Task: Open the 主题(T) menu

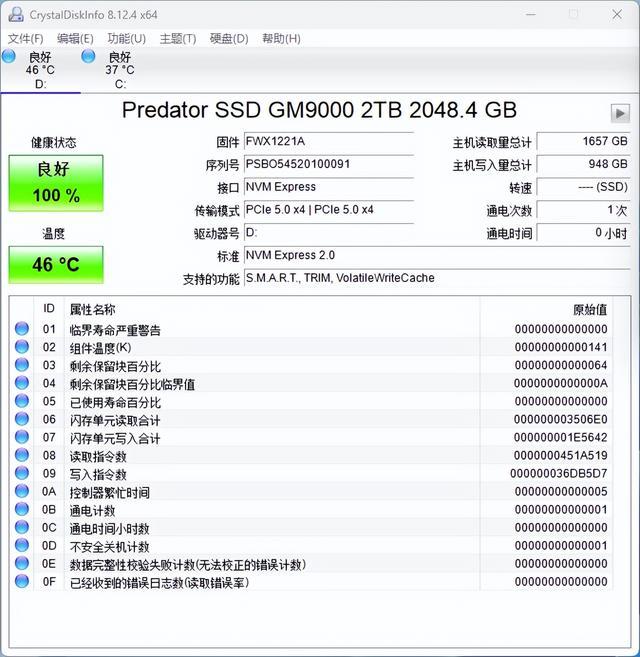Action: [178, 39]
